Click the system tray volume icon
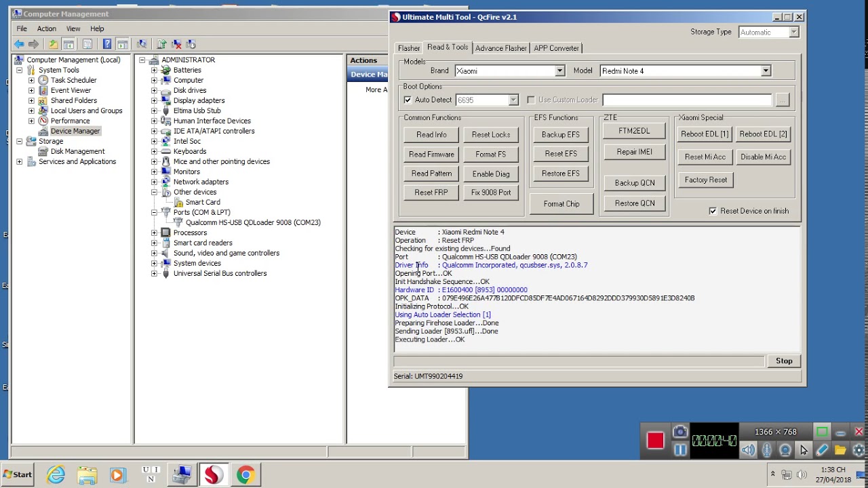Screen dimensions: 868x488 (802, 474)
